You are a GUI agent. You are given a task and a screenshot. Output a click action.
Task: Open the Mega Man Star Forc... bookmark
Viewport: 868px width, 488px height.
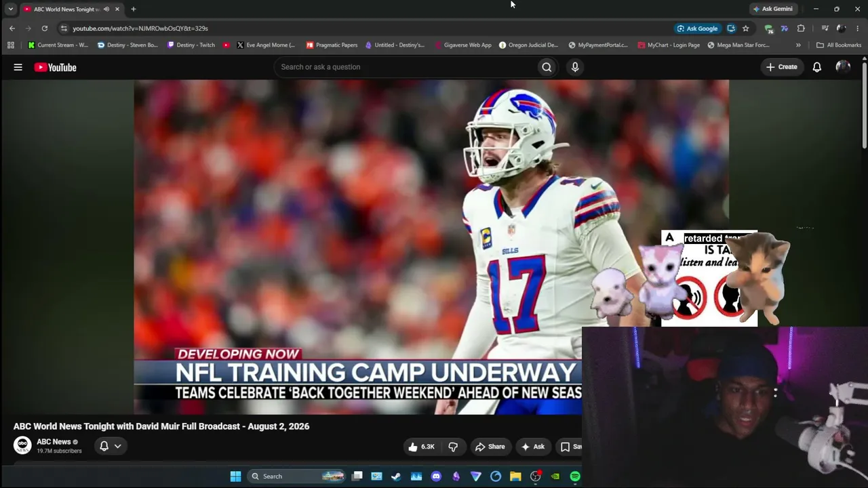(x=738, y=45)
